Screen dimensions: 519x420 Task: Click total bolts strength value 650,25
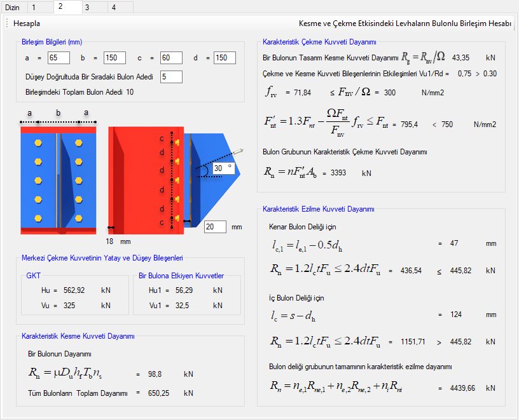click(x=158, y=393)
